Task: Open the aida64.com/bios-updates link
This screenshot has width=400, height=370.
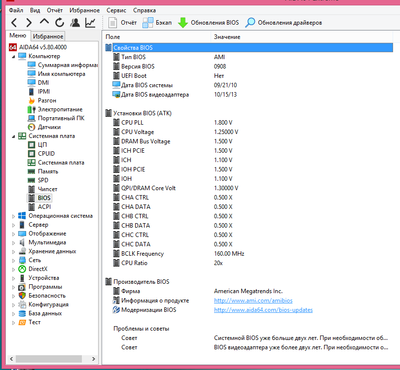Action: coord(263,310)
